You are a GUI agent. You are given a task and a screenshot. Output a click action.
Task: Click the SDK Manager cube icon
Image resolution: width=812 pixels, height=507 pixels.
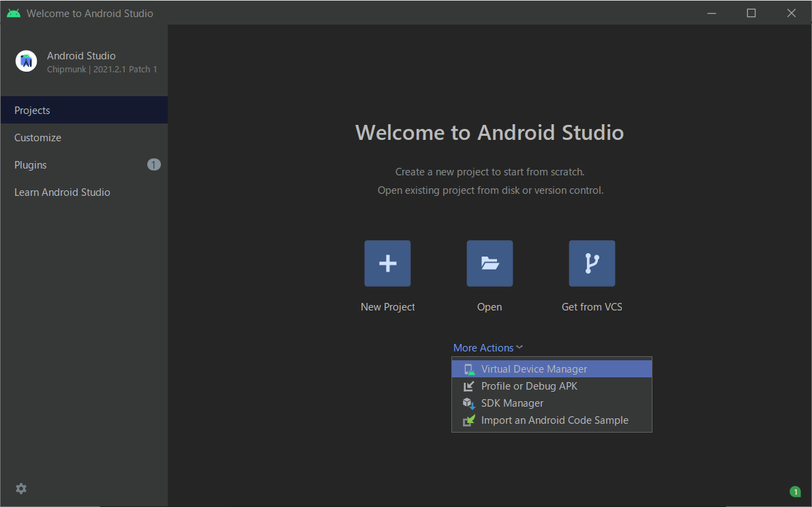469,403
